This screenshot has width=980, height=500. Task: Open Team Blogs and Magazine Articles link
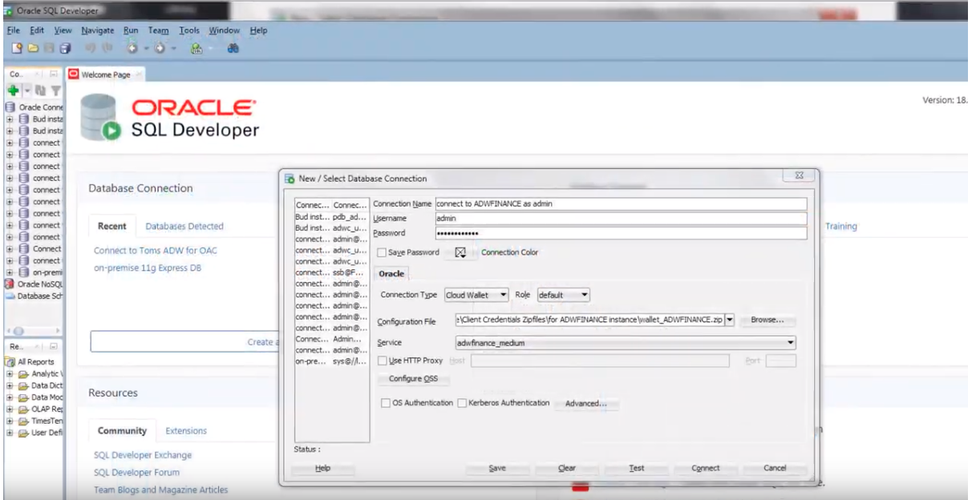pos(161,490)
